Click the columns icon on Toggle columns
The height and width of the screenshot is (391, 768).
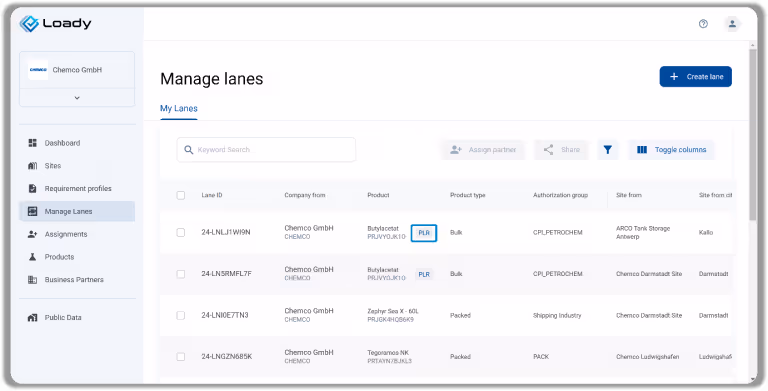pos(642,149)
